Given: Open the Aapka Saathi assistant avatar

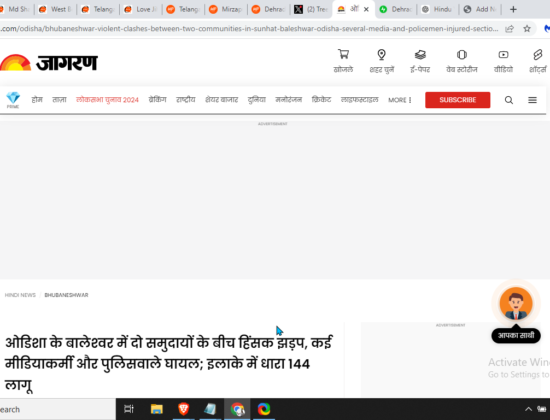Looking at the screenshot, I should (x=516, y=304).
